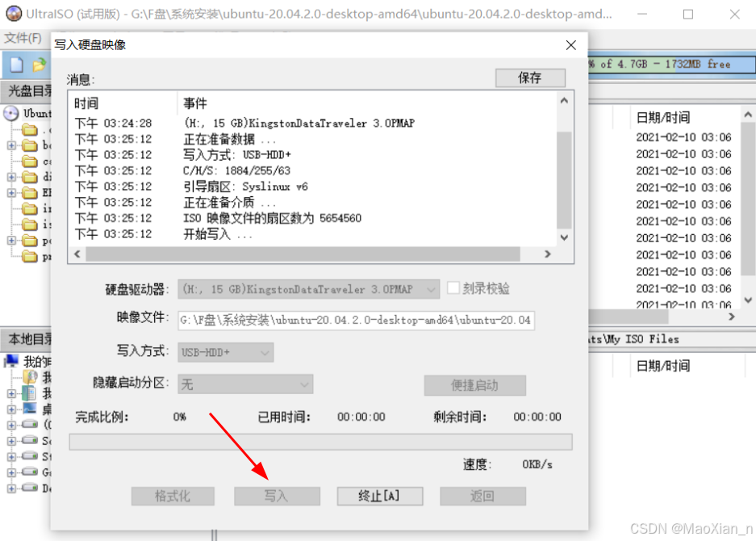
Task: Click the message log vertical scrollbar thumb
Action: [564, 179]
